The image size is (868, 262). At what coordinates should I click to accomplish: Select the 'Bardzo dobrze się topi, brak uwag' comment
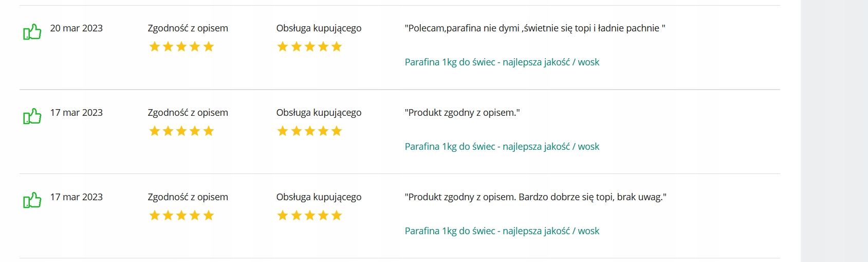pyautogui.click(x=535, y=197)
